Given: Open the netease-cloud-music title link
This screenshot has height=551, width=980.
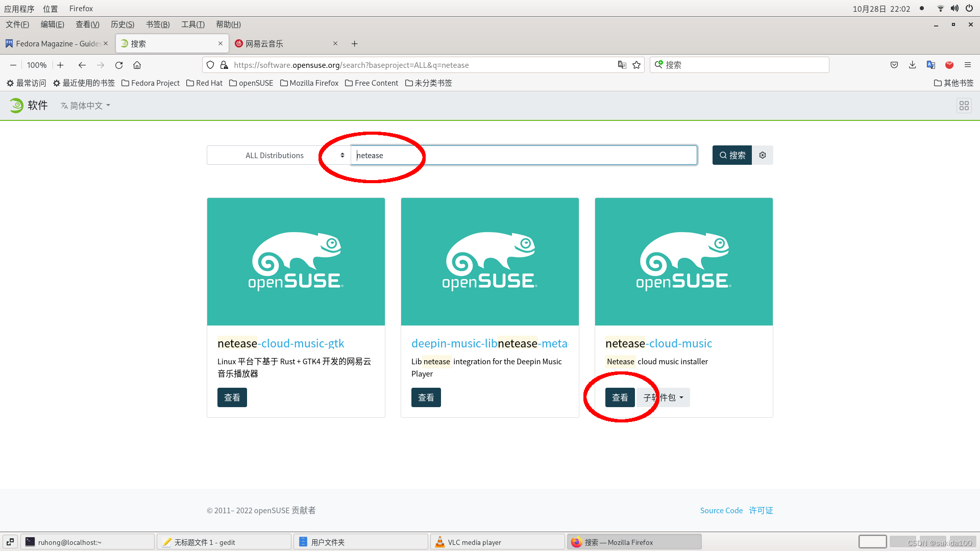Looking at the screenshot, I should 658,343.
